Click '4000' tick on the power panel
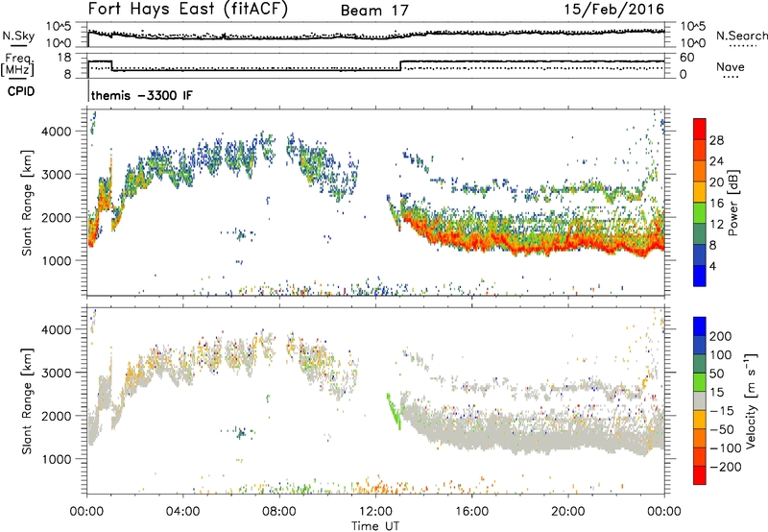Viewport: 768px width, 532px height. coord(57,132)
